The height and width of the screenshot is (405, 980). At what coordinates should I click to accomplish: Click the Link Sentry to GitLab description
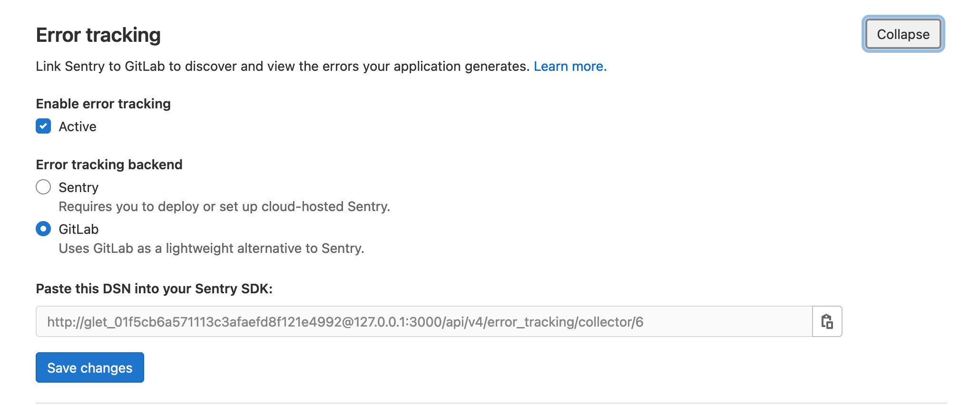pos(283,66)
